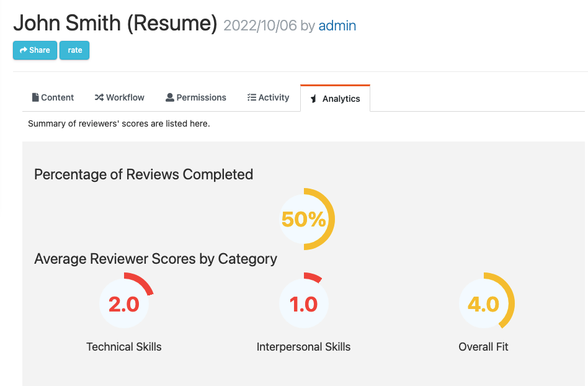
Task: Select the Technical Skills category label
Action: click(x=123, y=347)
